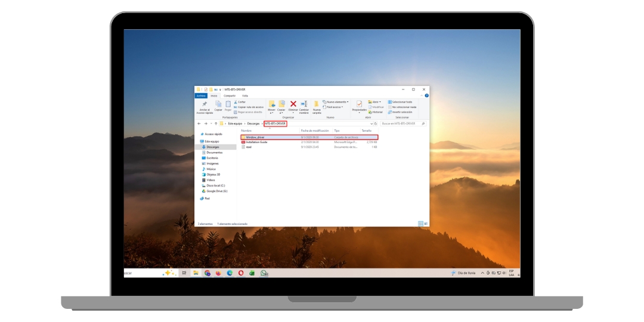
Task: Open the Archivo menu
Action: pos(201,95)
